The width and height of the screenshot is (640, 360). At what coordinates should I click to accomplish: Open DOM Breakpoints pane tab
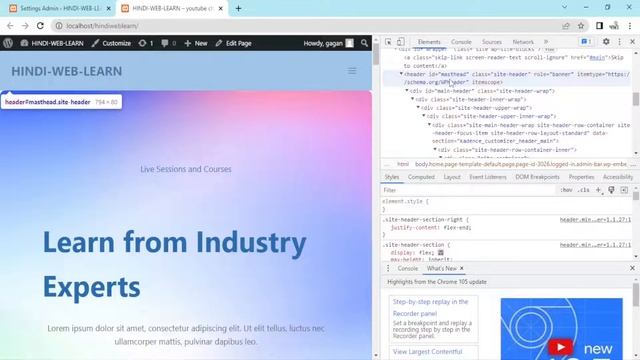pyautogui.click(x=537, y=177)
